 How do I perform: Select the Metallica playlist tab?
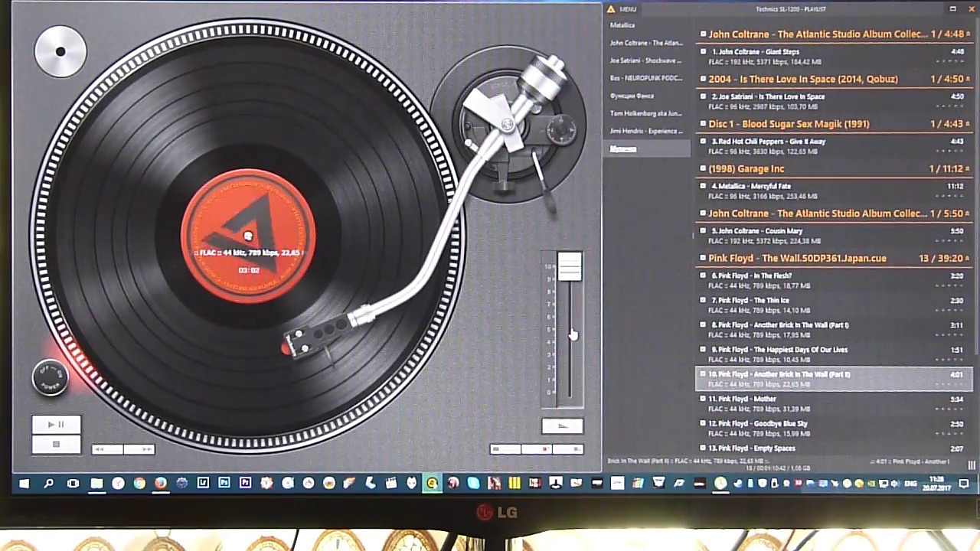622,25
